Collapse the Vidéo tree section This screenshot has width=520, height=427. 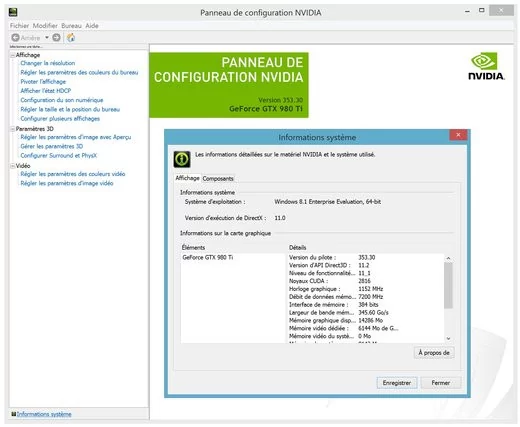pos(13,166)
